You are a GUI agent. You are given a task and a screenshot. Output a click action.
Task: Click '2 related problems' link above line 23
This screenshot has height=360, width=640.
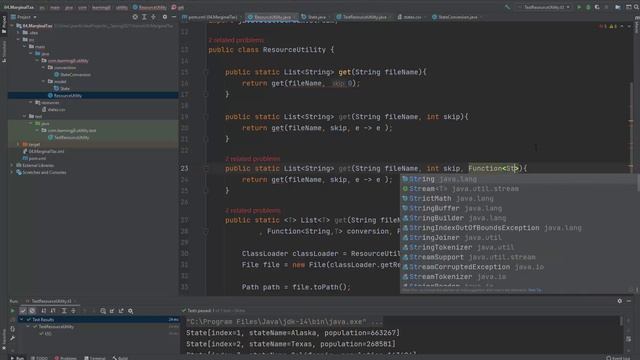[252, 159]
